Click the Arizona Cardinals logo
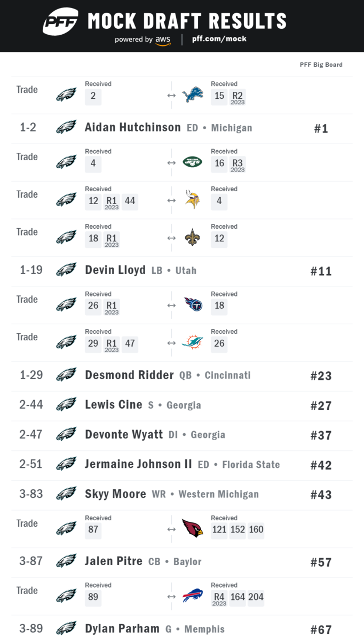 (192, 528)
